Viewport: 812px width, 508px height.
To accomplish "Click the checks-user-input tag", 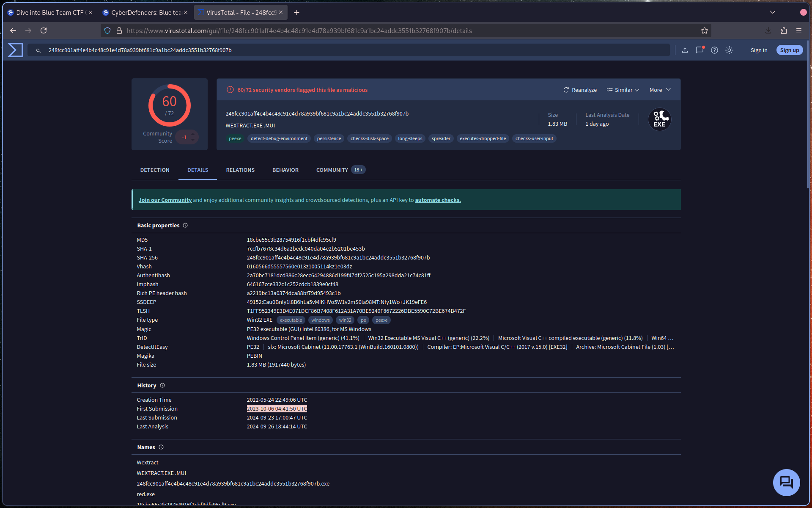I will [534, 138].
